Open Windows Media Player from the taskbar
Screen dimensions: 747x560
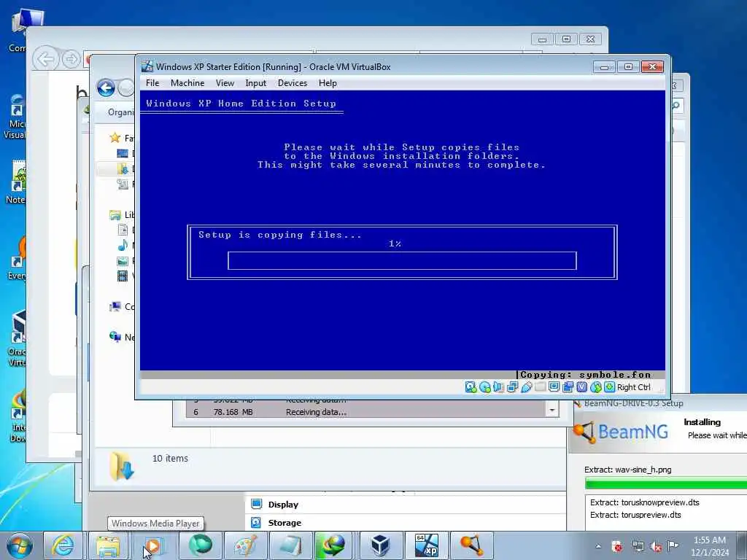tap(153, 545)
